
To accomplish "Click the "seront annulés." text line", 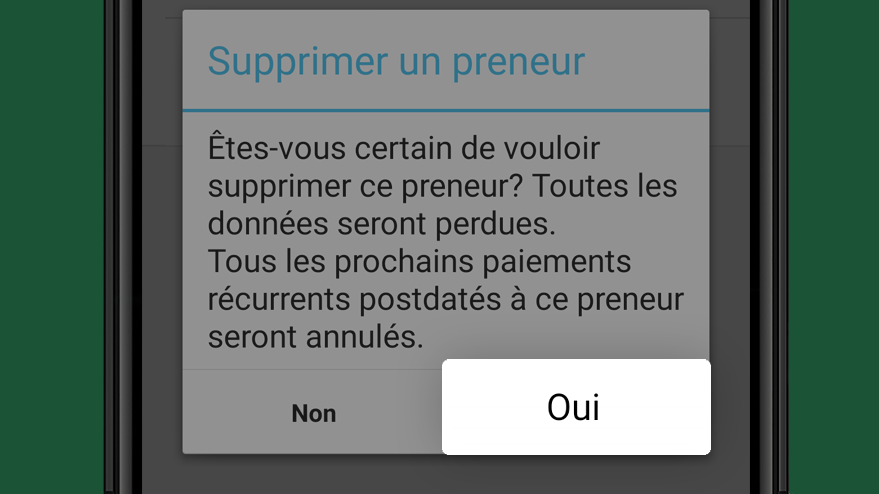I will [x=316, y=337].
